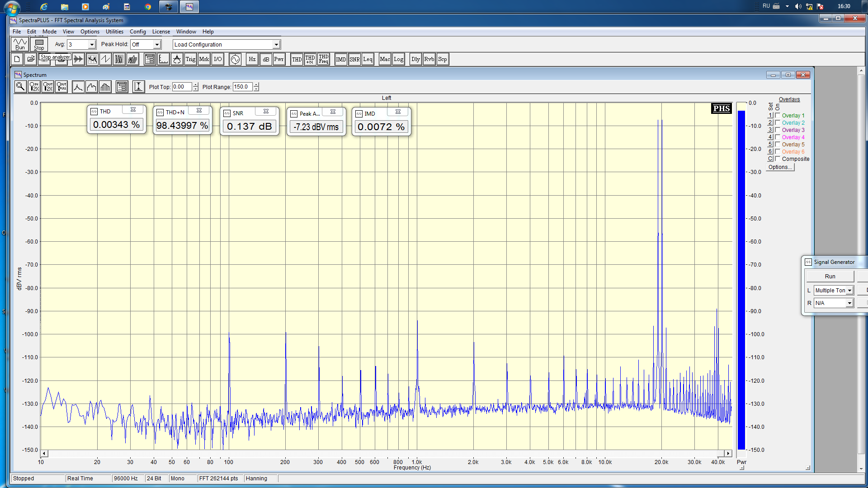Click the Run analyzer button
Viewport: 868px width, 488px height.
[20, 44]
